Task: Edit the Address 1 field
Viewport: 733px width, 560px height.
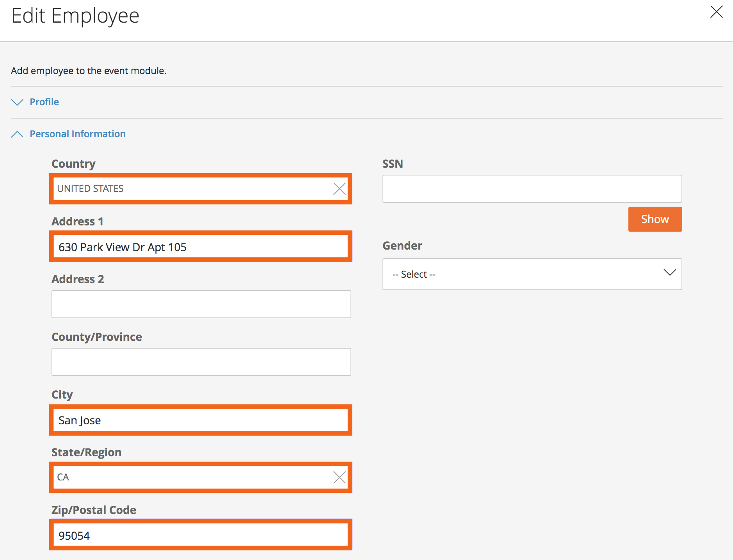Action: click(201, 246)
